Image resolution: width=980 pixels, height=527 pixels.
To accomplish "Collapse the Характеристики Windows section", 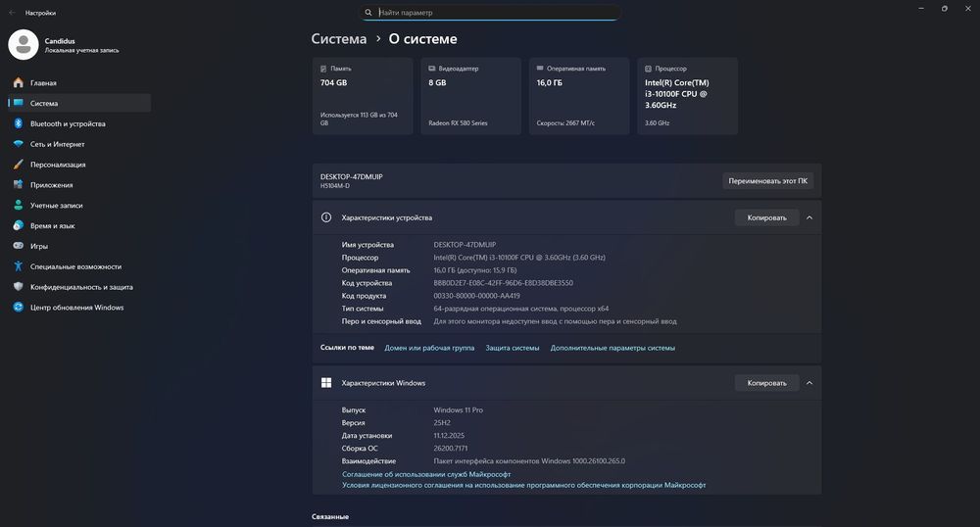I will (808, 383).
